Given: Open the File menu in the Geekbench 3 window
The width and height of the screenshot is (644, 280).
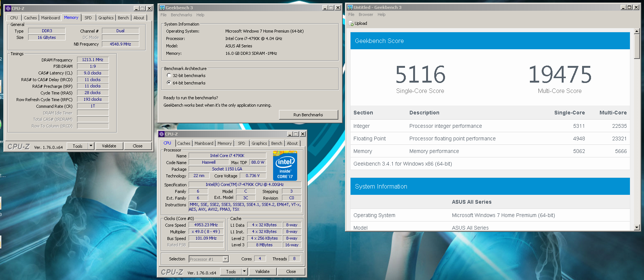Looking at the screenshot, I should click(163, 15).
